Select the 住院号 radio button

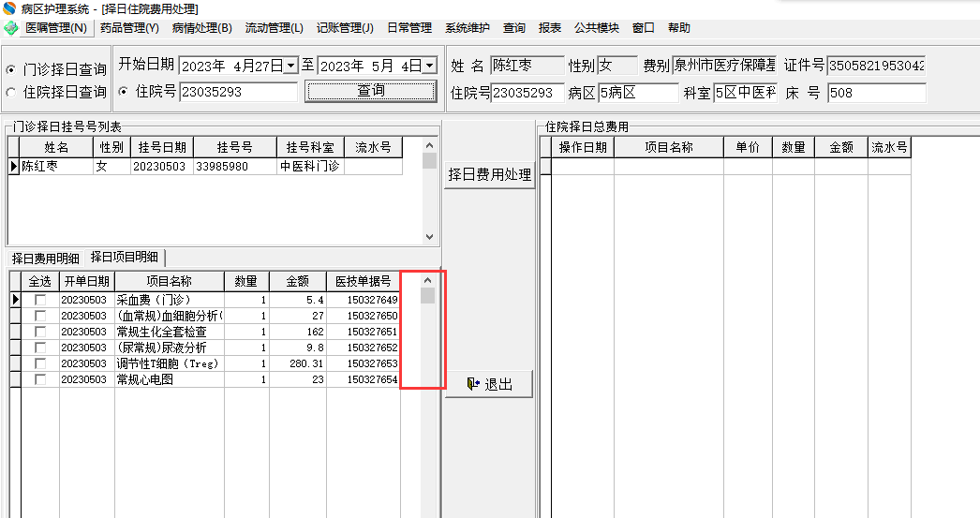click(x=123, y=91)
